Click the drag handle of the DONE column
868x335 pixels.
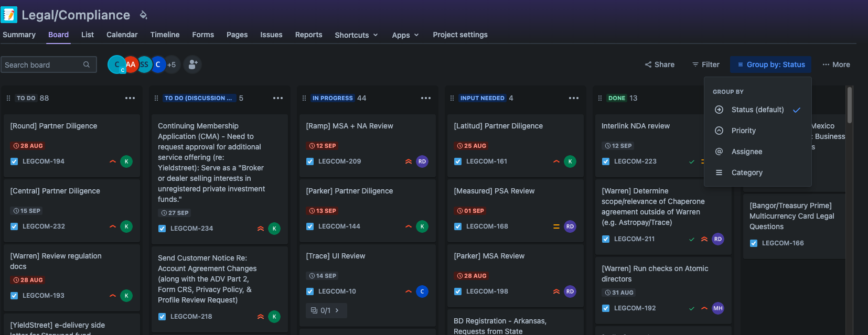pos(601,98)
